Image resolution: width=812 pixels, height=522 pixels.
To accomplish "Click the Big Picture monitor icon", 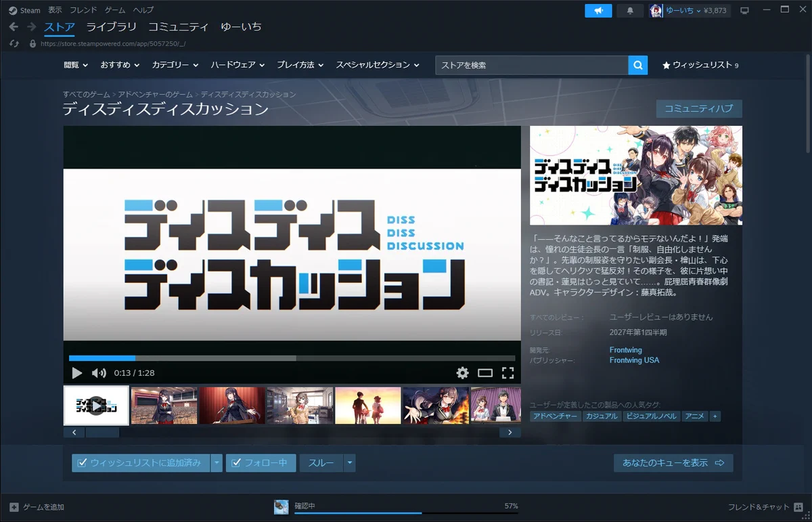I will 745,10.
